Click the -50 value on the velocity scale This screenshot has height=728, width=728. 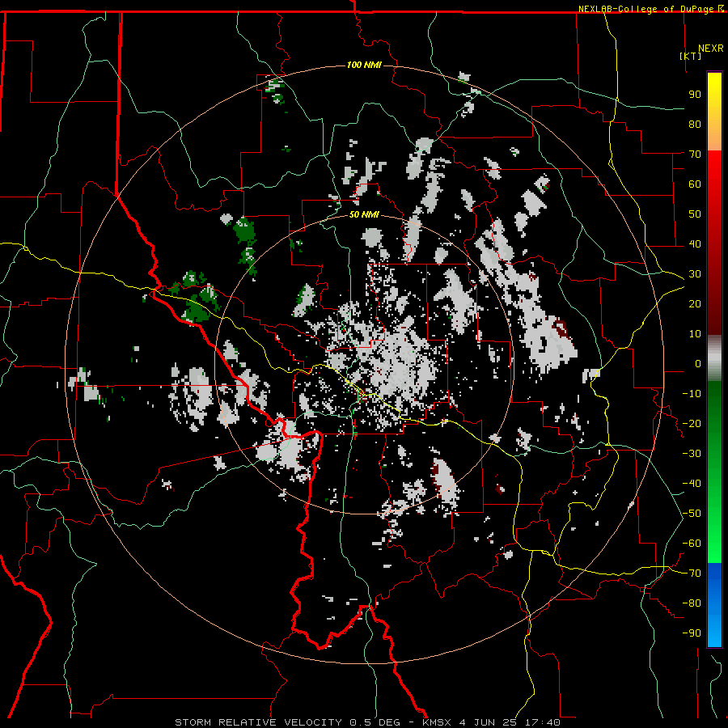click(x=692, y=514)
